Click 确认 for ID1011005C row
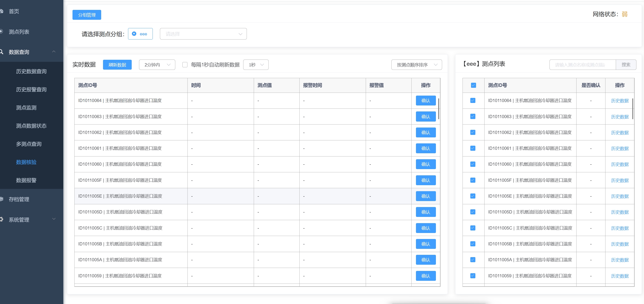The height and width of the screenshot is (304, 644). (426, 228)
